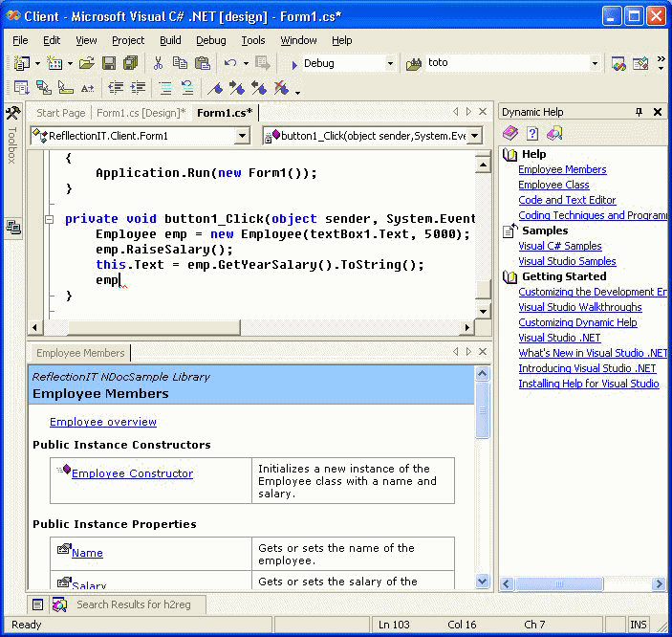Click the Find in Files binoculars-folder icon
672x637 pixels.
coord(414,64)
